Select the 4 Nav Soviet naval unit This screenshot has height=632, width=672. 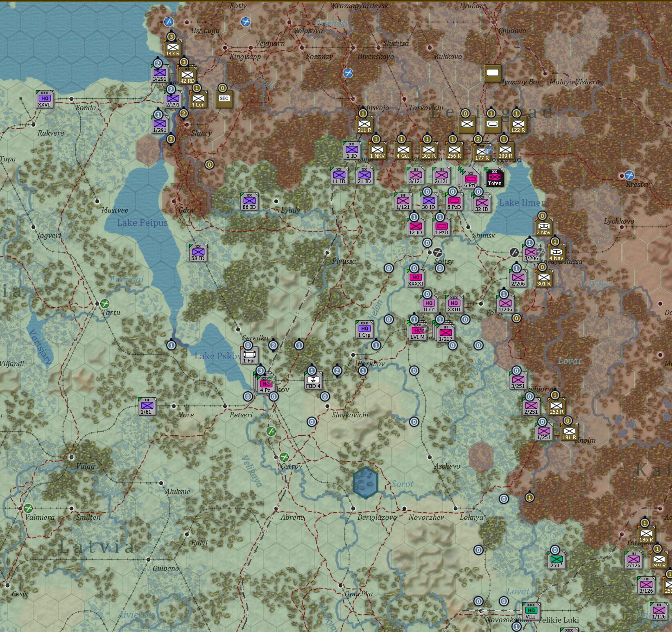(x=557, y=253)
